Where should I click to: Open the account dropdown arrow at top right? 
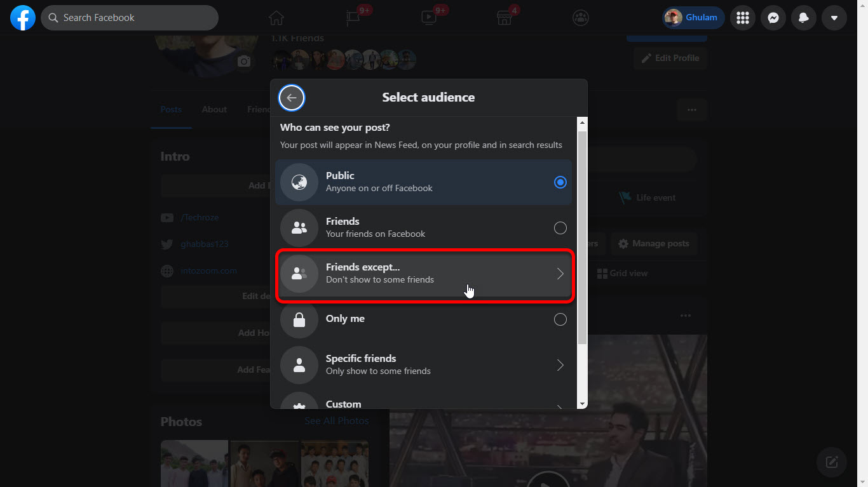pyautogui.click(x=834, y=18)
